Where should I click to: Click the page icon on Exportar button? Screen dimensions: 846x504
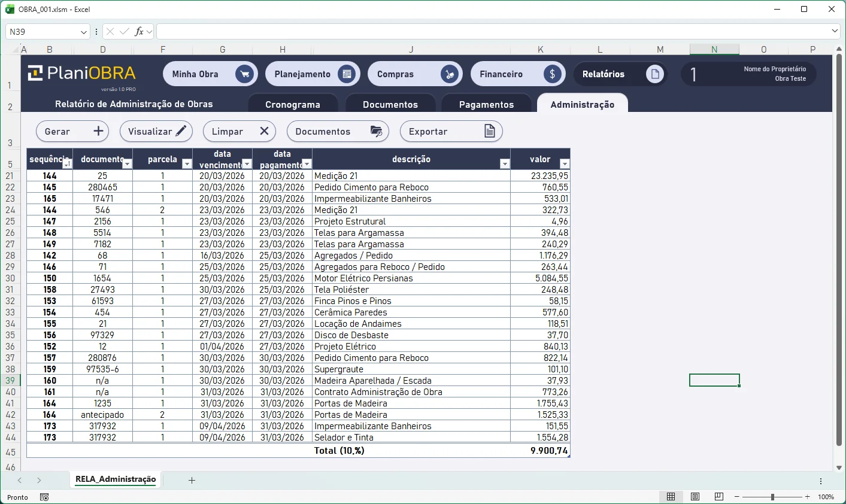click(x=490, y=131)
